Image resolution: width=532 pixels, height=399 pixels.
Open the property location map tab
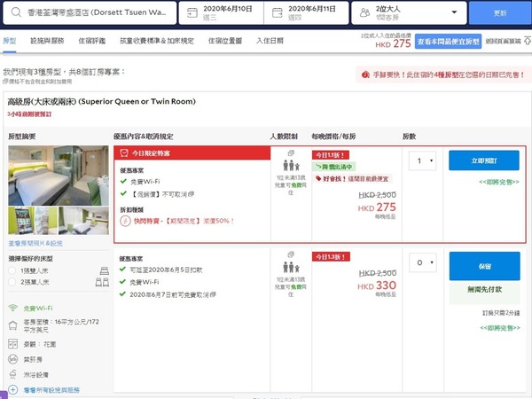pos(225,41)
